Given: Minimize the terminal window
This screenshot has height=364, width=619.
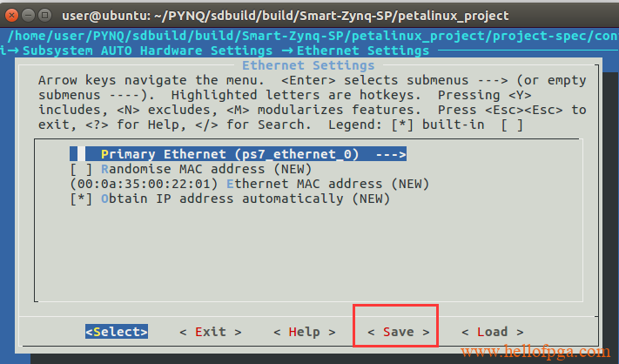Looking at the screenshot, I should [29, 16].
